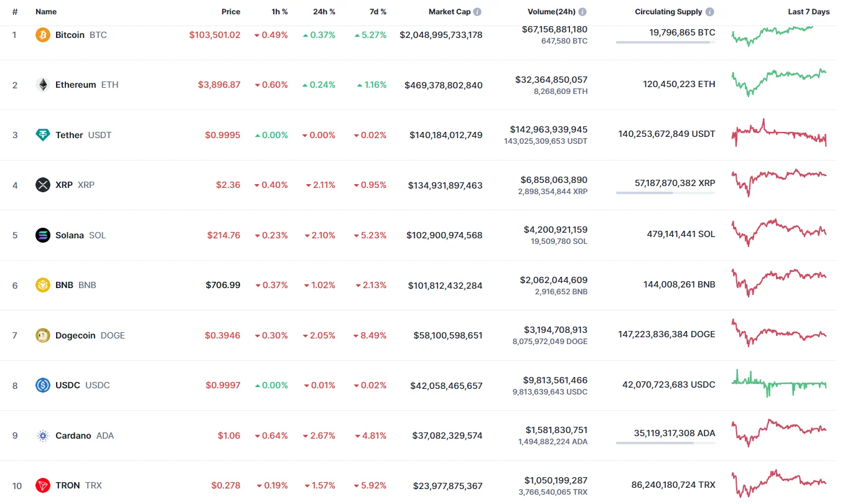
Task: Open the Bitcoin 7-day sparkline chart
Action: point(778,35)
